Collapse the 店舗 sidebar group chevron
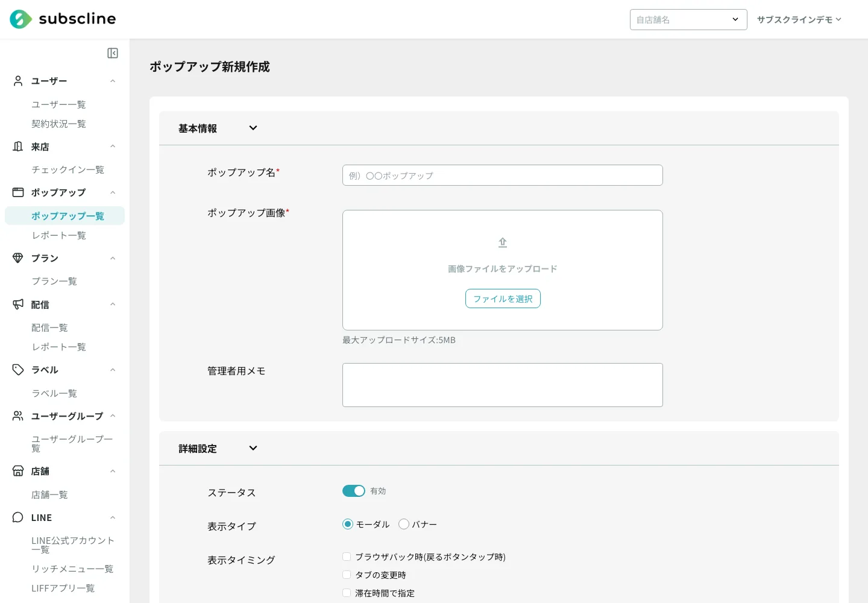 113,471
